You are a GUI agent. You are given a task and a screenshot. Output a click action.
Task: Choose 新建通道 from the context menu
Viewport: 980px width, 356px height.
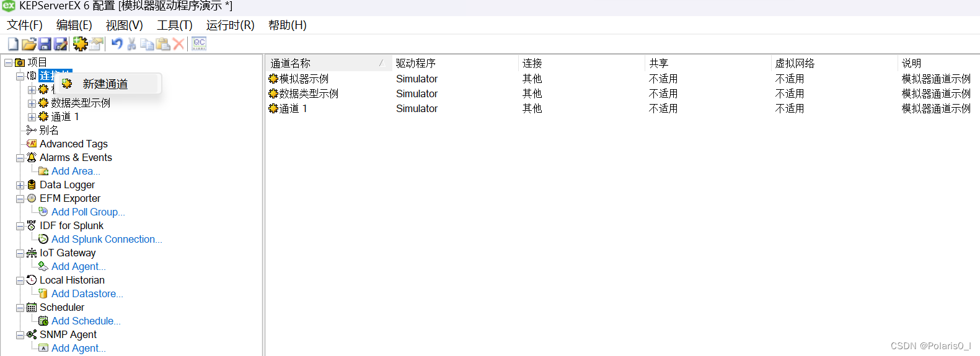(108, 84)
